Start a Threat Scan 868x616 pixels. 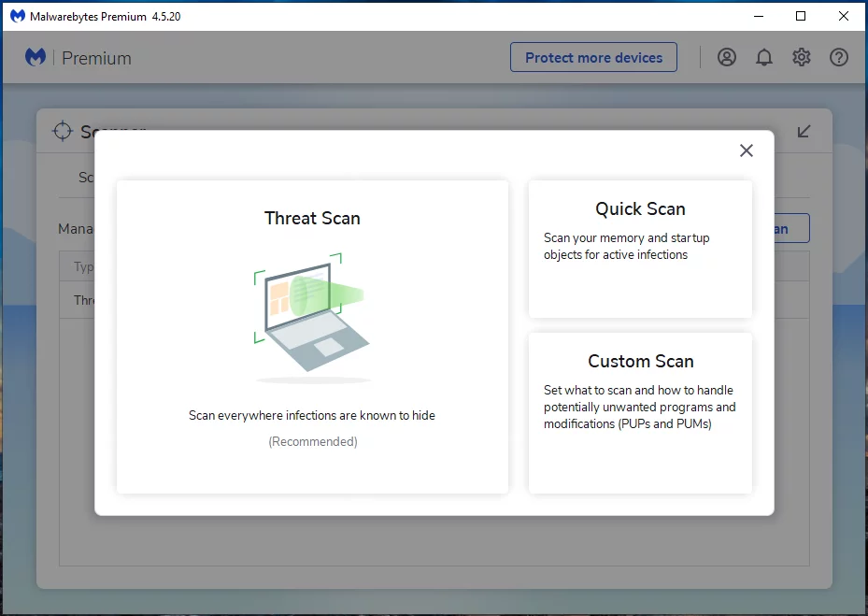[x=312, y=337]
